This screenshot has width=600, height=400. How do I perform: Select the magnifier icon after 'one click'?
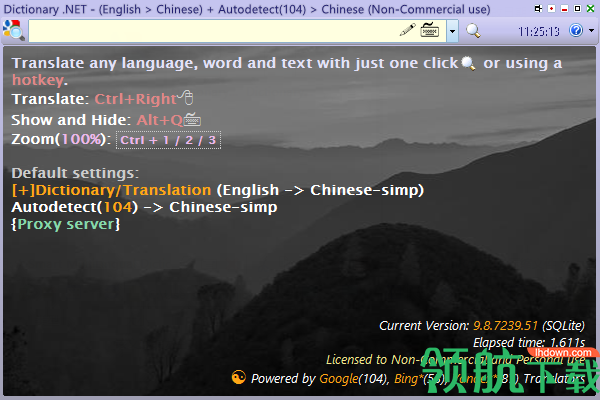[468, 63]
